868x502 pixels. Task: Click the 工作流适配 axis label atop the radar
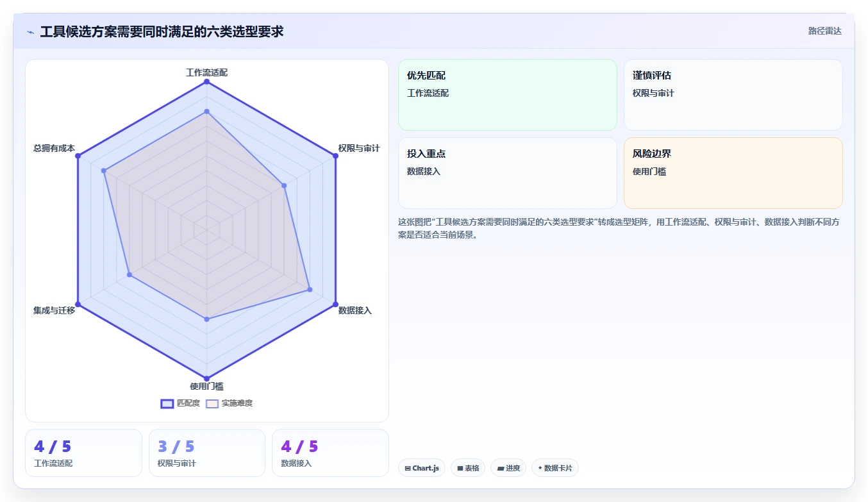(x=206, y=72)
